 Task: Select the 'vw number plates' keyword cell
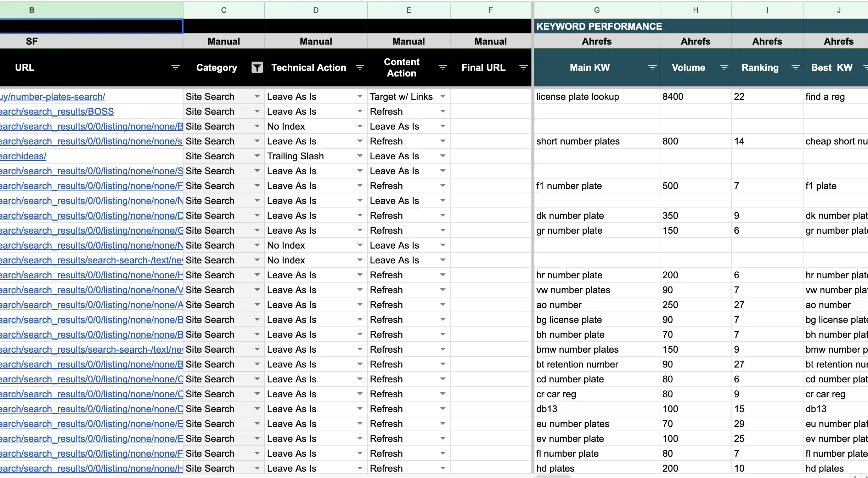[x=597, y=290]
